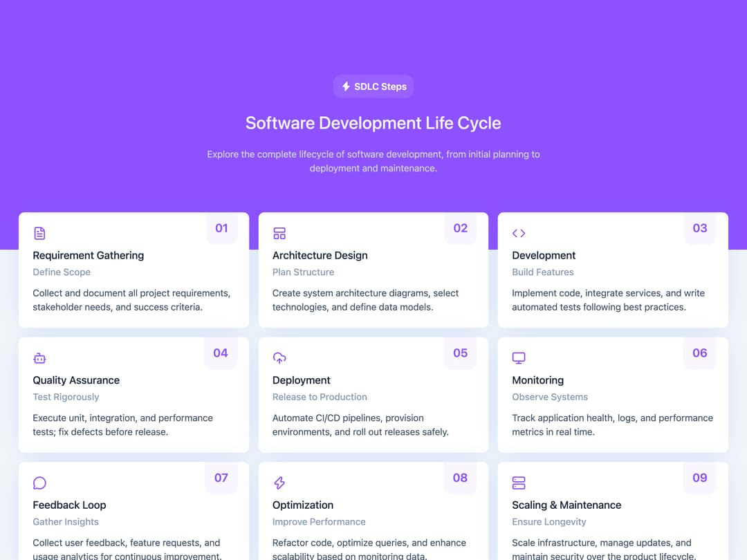
Task: Click step number 03 badge
Action: pos(700,228)
